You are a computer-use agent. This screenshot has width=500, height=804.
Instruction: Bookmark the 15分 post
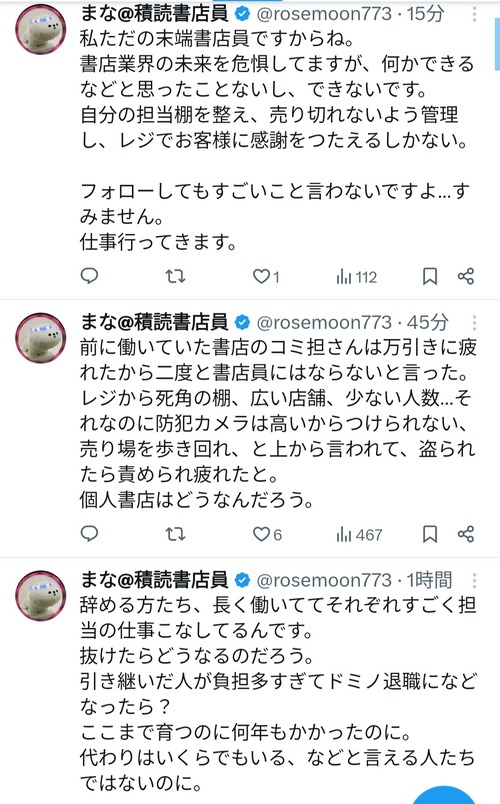(x=430, y=277)
